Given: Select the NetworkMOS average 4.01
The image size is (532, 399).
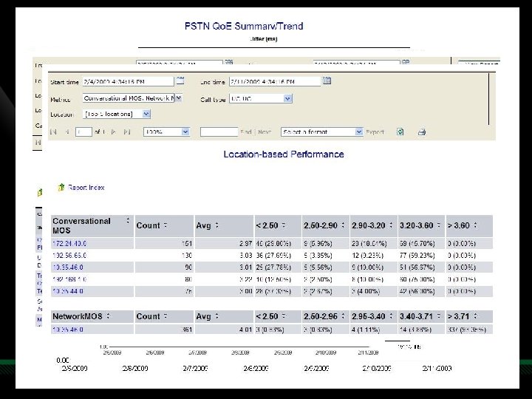Looking at the screenshot, I should [224, 330].
